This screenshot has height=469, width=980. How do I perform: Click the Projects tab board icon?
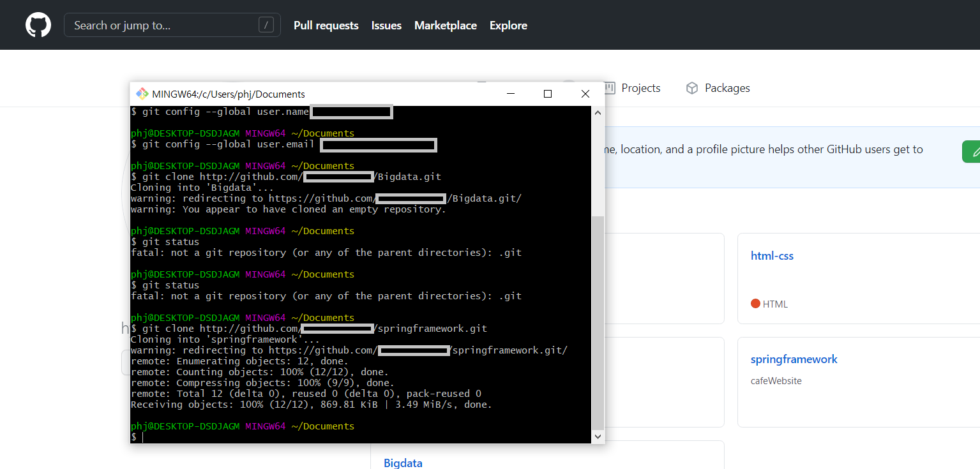coord(610,88)
